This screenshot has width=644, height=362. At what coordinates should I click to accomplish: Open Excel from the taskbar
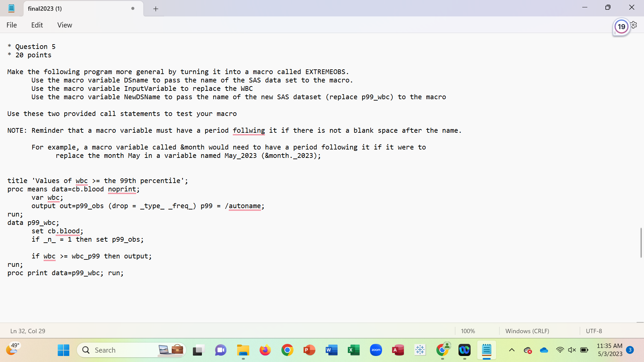[354, 350]
